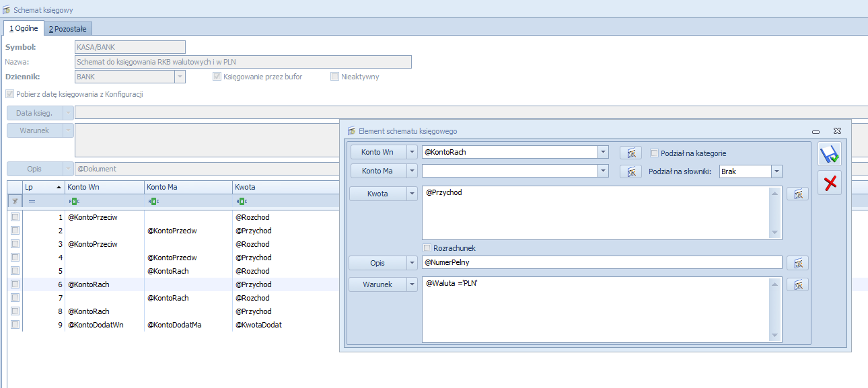This screenshot has width=868, height=388.
Task: Cancel the dialog with the red X icon
Action: 830,183
